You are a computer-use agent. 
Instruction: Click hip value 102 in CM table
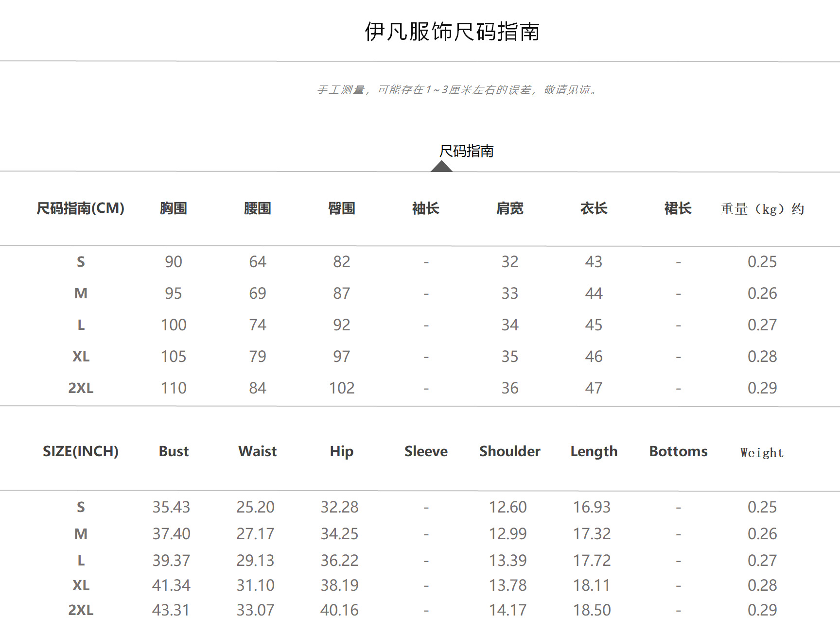click(x=342, y=388)
